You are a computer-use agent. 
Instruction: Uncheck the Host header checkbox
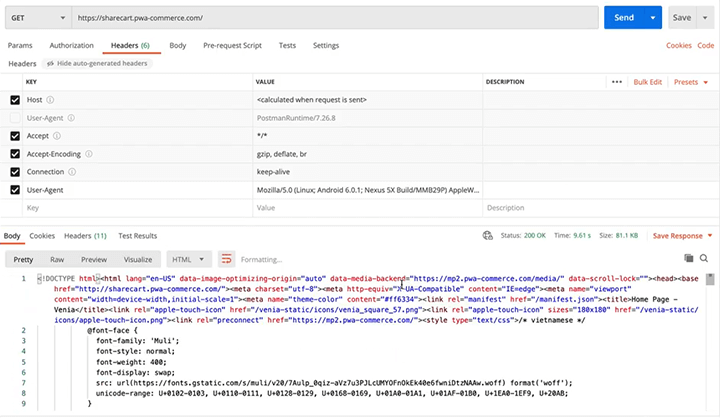(15, 100)
